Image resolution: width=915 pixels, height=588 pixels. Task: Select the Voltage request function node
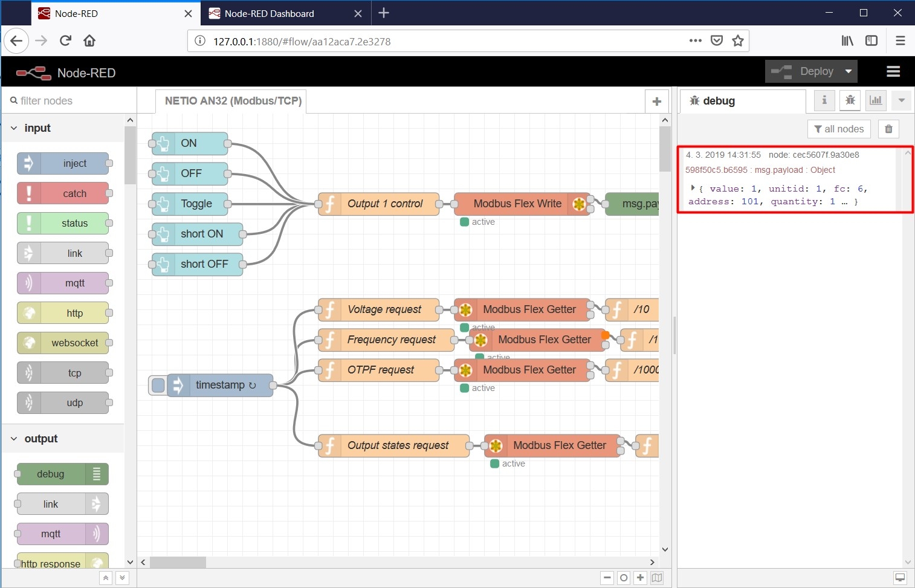379,309
